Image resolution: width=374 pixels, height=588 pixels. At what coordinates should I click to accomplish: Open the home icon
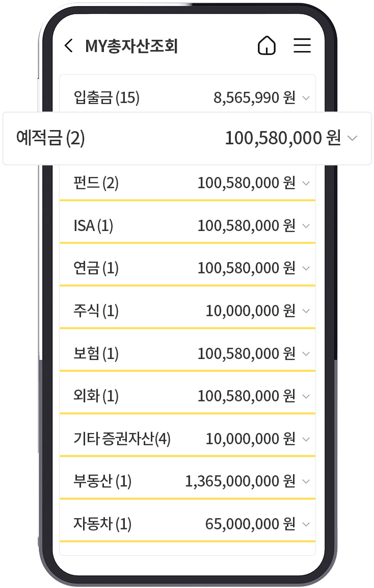pyautogui.click(x=267, y=45)
